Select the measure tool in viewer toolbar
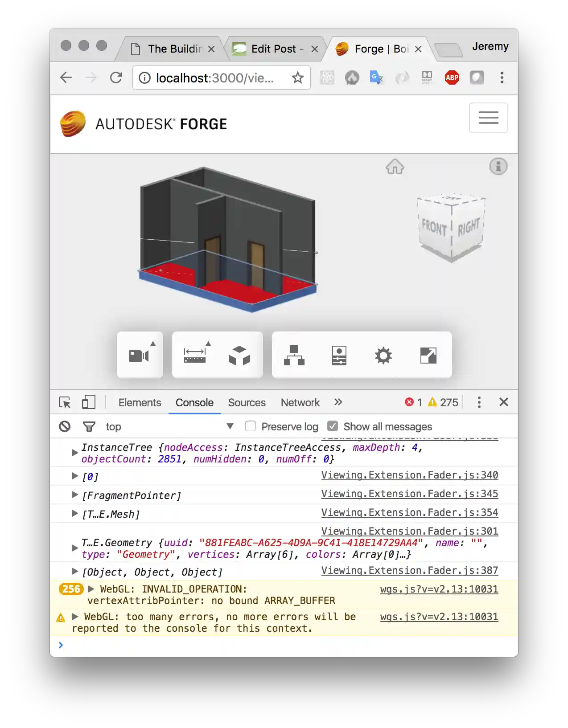This screenshot has width=568, height=728. (195, 356)
